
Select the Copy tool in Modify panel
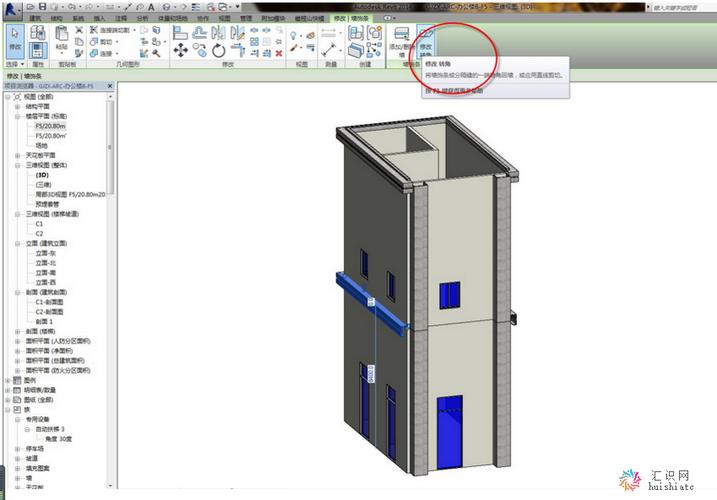point(199,50)
